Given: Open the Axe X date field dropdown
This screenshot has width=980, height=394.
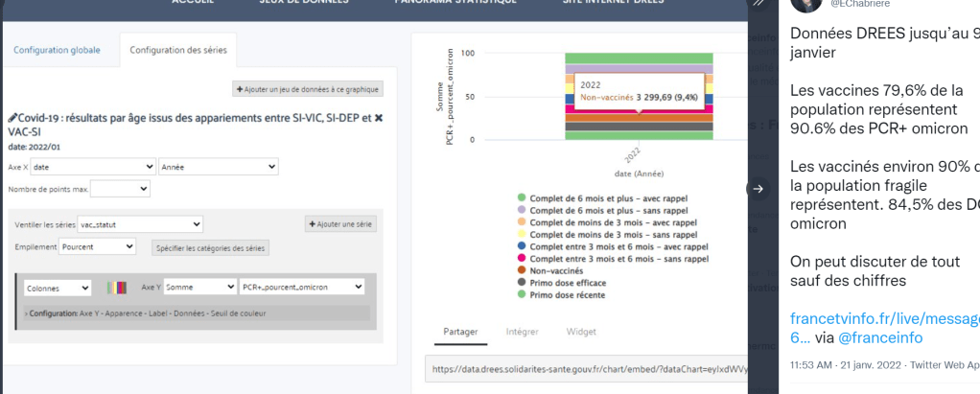Looking at the screenshot, I should 92,167.
